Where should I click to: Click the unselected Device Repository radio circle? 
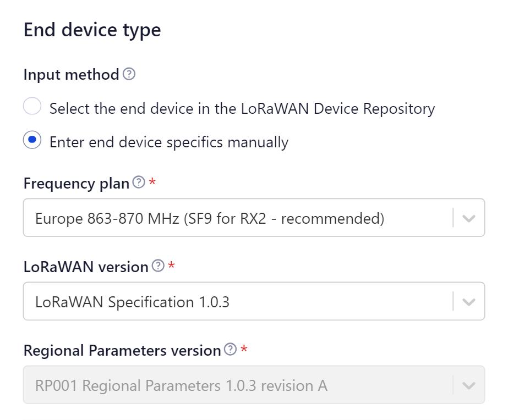[x=32, y=108]
